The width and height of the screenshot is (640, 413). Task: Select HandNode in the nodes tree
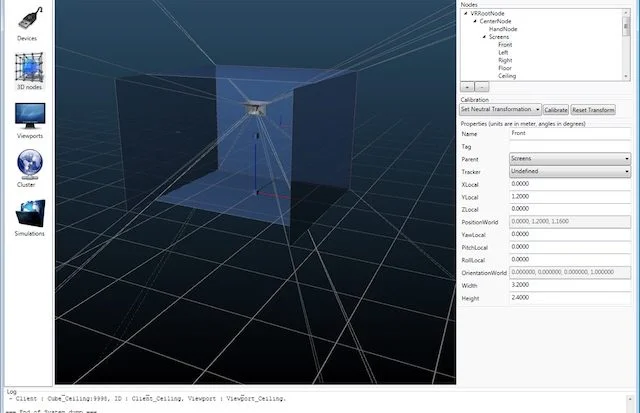coord(503,29)
